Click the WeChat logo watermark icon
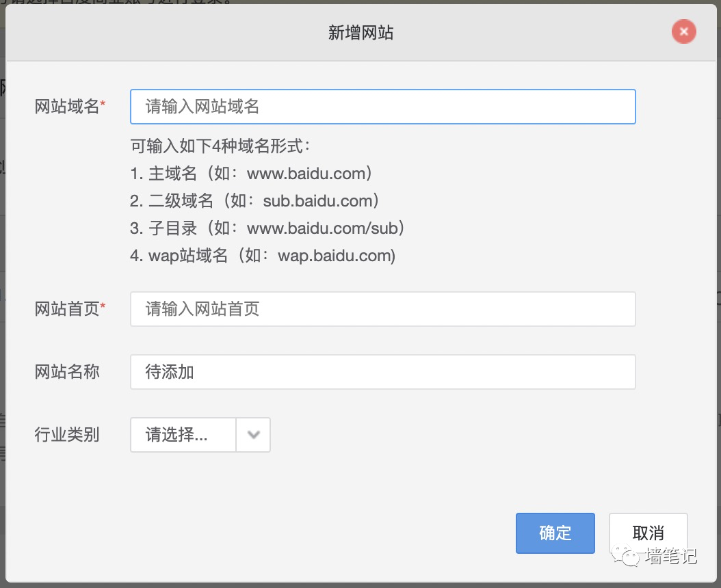This screenshot has width=721, height=588. click(627, 557)
